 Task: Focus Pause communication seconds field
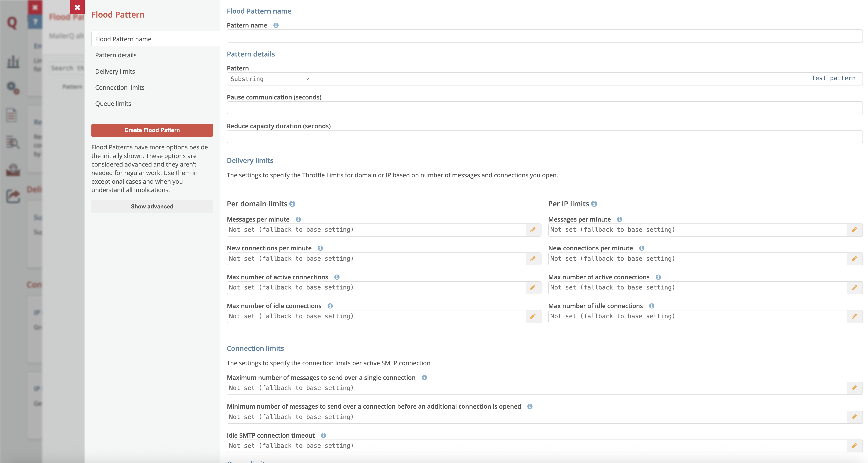point(544,108)
